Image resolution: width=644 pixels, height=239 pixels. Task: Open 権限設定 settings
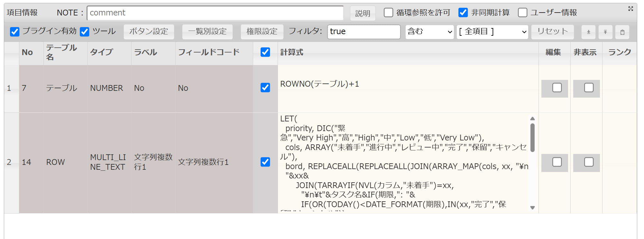pos(262,32)
